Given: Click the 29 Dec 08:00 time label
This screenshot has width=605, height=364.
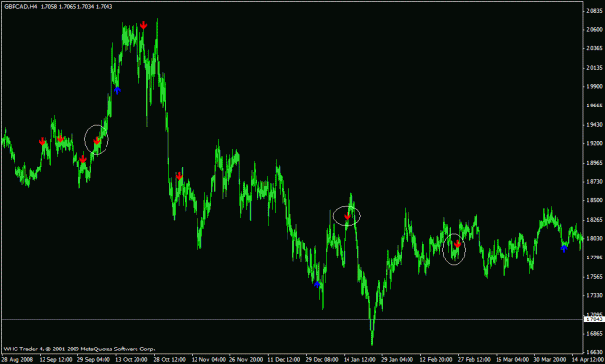Looking at the screenshot, I should pyautogui.click(x=321, y=360).
